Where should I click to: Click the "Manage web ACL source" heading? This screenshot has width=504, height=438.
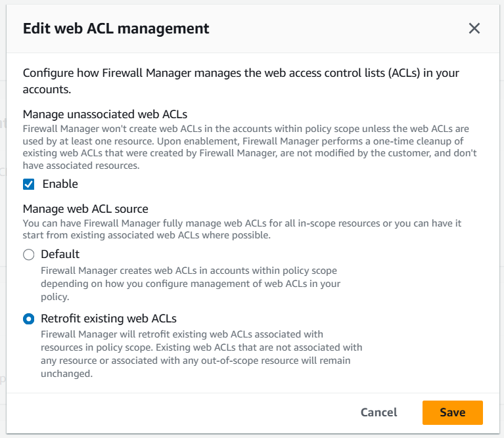click(85, 209)
